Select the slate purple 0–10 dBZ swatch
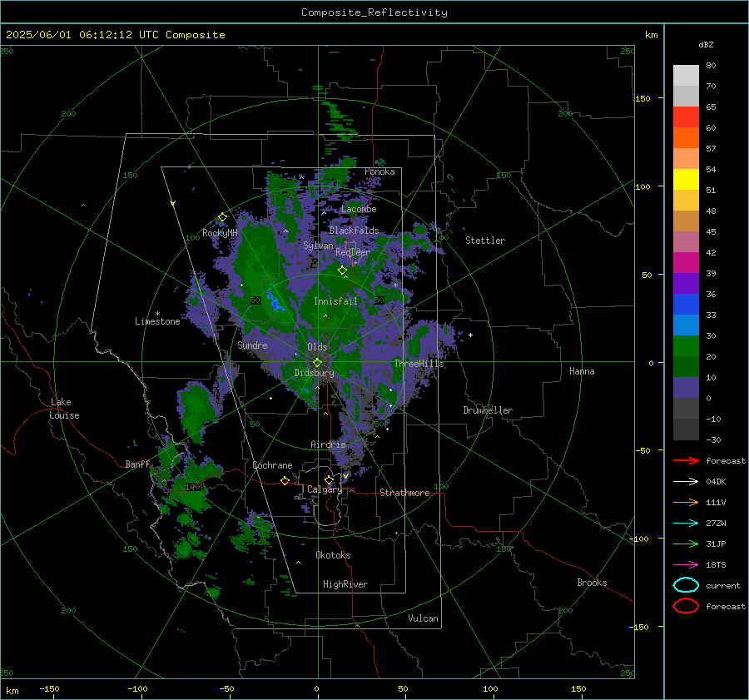Image resolution: width=749 pixels, height=700 pixels. point(686,387)
